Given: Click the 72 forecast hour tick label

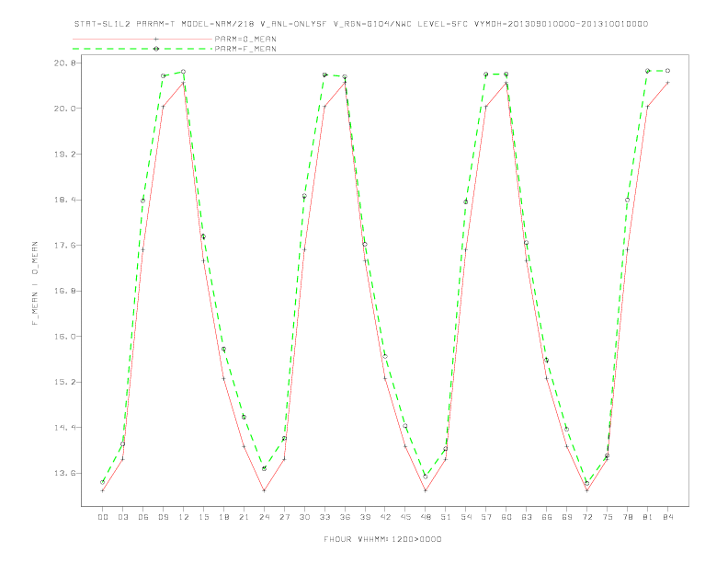Looking at the screenshot, I should pyautogui.click(x=586, y=517).
